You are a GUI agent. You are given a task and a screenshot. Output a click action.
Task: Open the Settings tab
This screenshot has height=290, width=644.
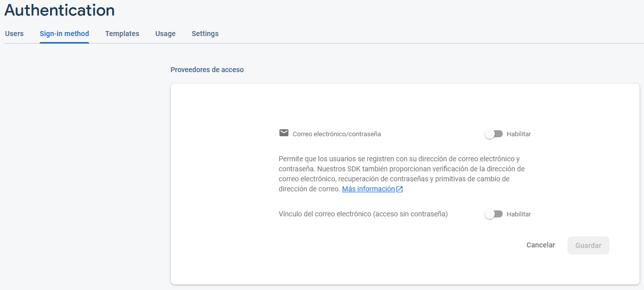click(205, 34)
